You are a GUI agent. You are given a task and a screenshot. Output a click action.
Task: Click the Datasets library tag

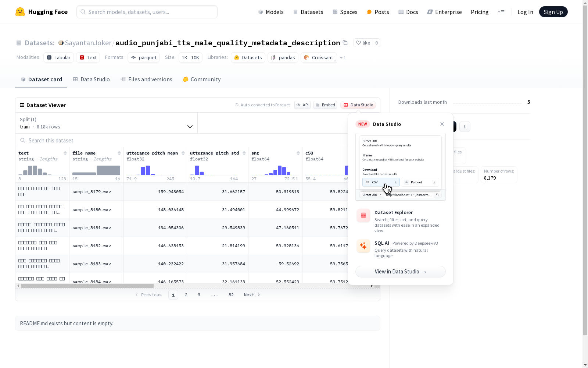point(248,57)
